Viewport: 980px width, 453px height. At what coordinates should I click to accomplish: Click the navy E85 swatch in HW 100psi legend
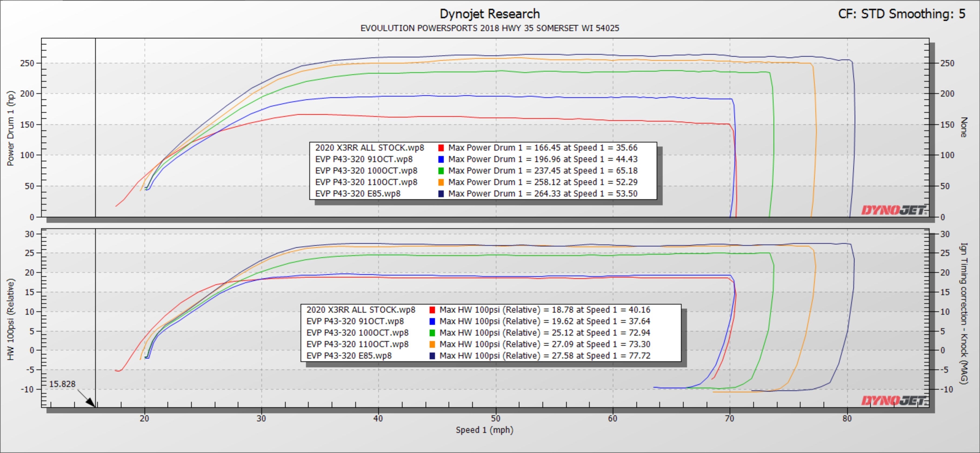click(x=432, y=356)
